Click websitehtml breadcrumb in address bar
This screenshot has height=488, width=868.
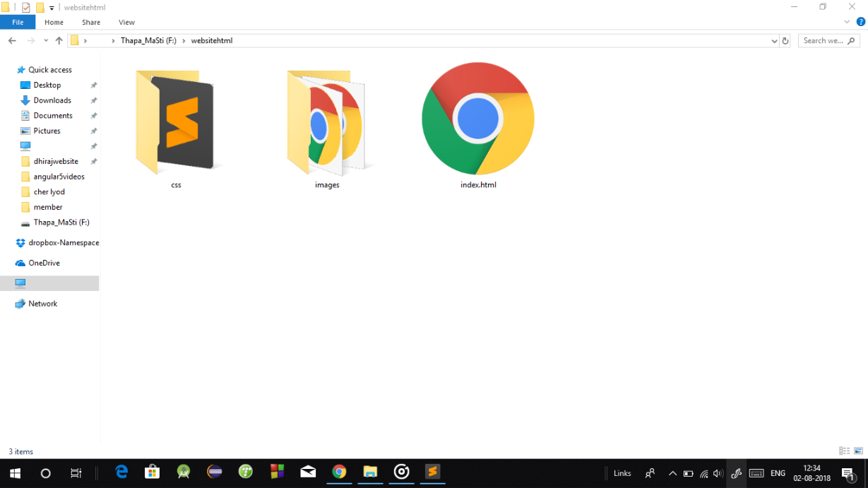click(x=212, y=41)
